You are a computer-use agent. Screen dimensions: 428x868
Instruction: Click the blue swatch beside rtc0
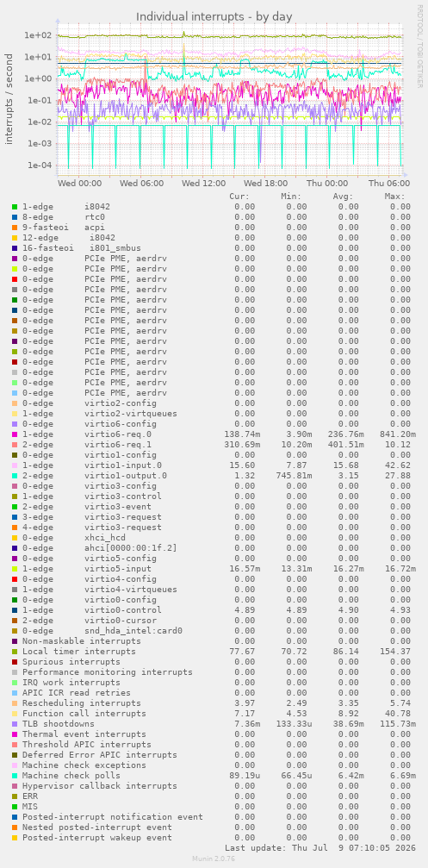click(15, 217)
